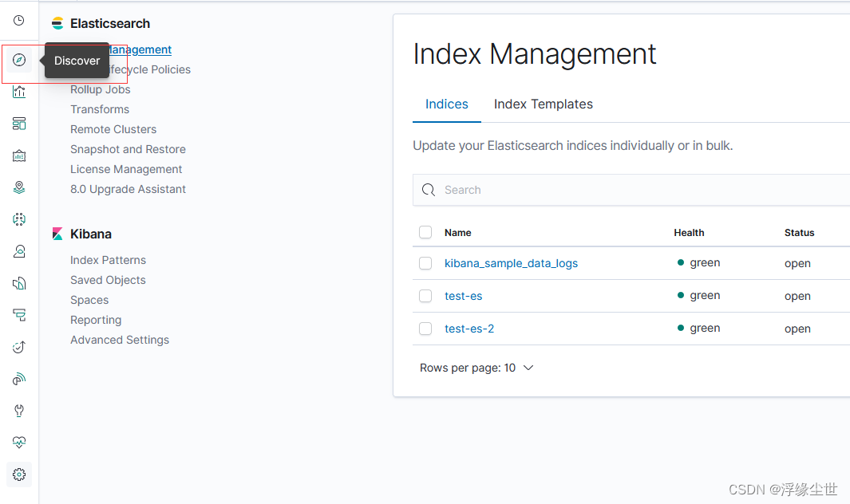Open the Stack Monitoring heartbeat icon
850x504 pixels.
click(x=19, y=443)
